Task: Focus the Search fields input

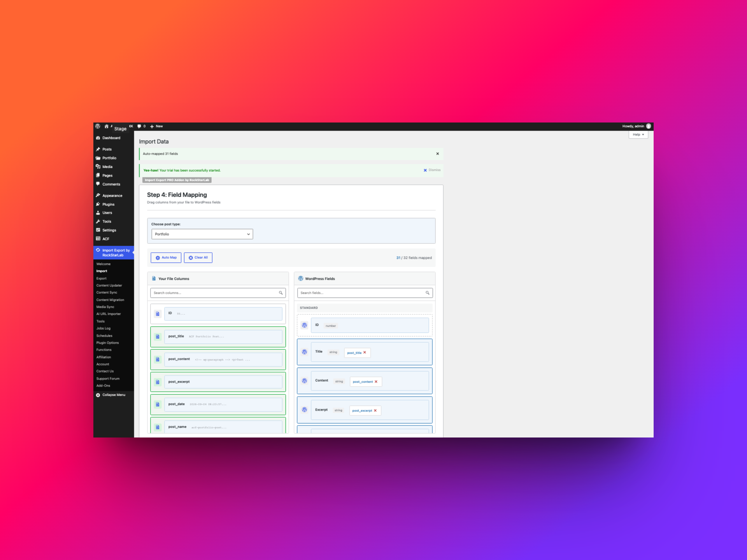Action: tap(365, 293)
